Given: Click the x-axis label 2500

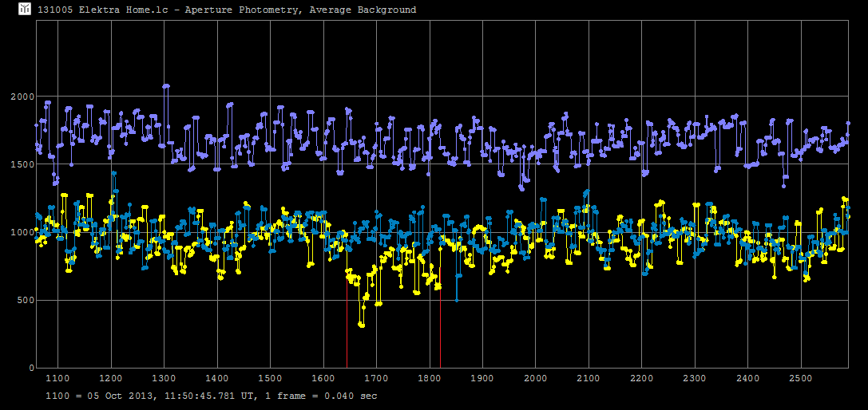Looking at the screenshot, I should coord(800,378).
